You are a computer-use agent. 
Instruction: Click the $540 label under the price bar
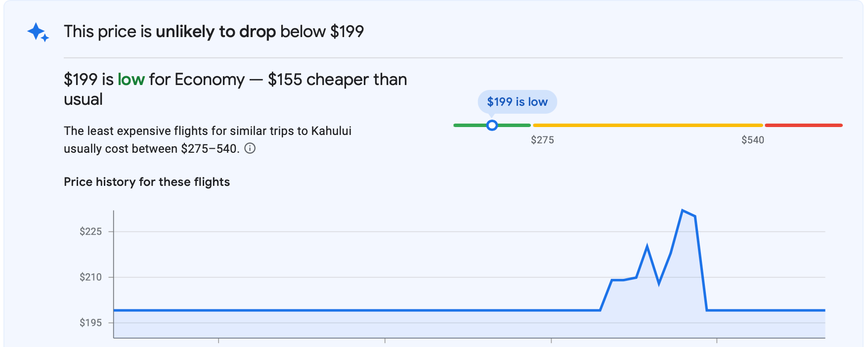(752, 140)
